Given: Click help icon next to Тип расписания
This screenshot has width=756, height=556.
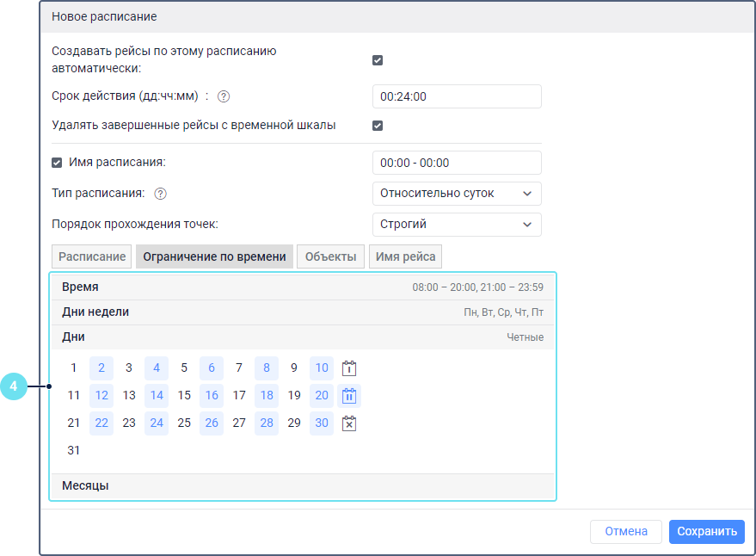Looking at the screenshot, I should click(x=160, y=194).
